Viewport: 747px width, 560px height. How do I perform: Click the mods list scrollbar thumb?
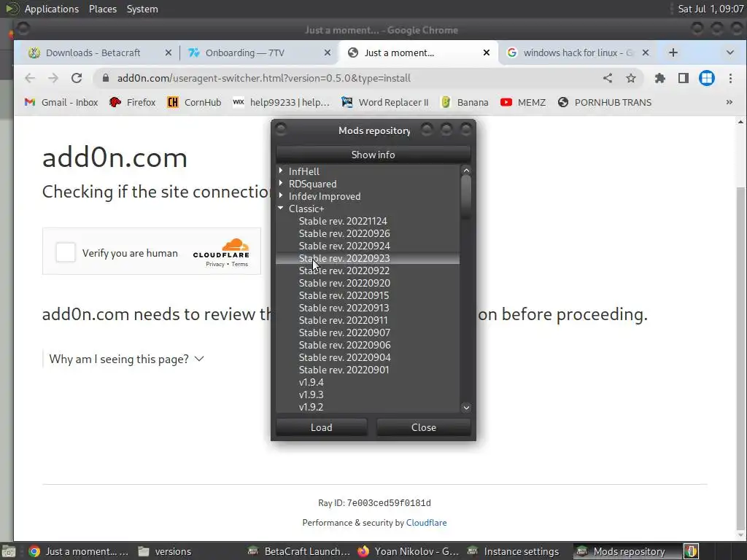click(466, 197)
